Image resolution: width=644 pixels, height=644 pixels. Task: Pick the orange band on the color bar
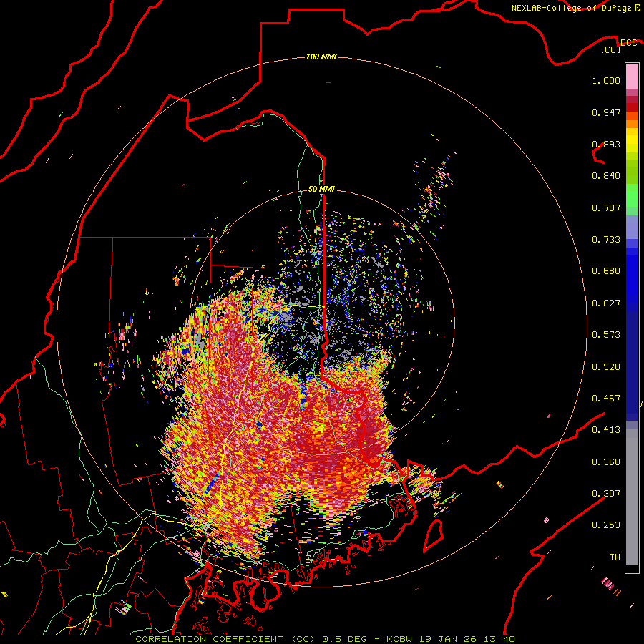tap(632, 124)
